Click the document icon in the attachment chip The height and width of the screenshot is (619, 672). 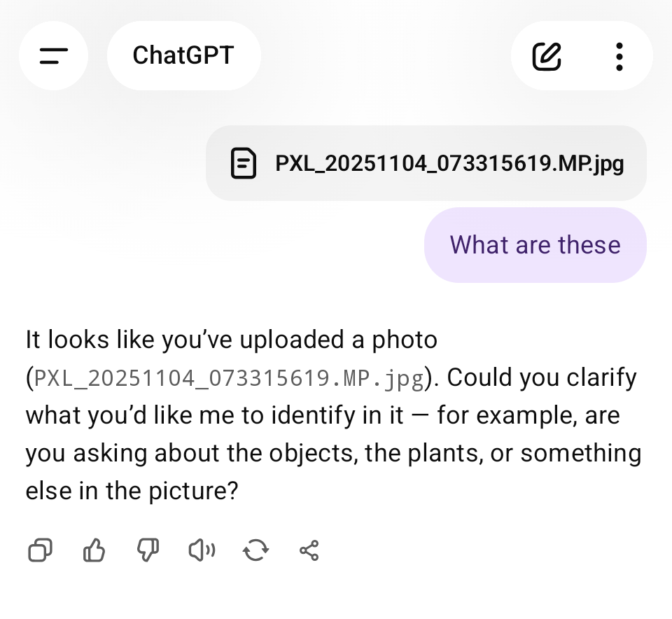[244, 164]
